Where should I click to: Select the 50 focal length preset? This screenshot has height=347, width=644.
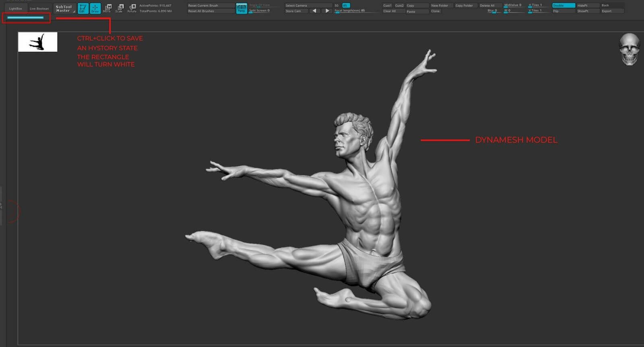pyautogui.click(x=337, y=6)
